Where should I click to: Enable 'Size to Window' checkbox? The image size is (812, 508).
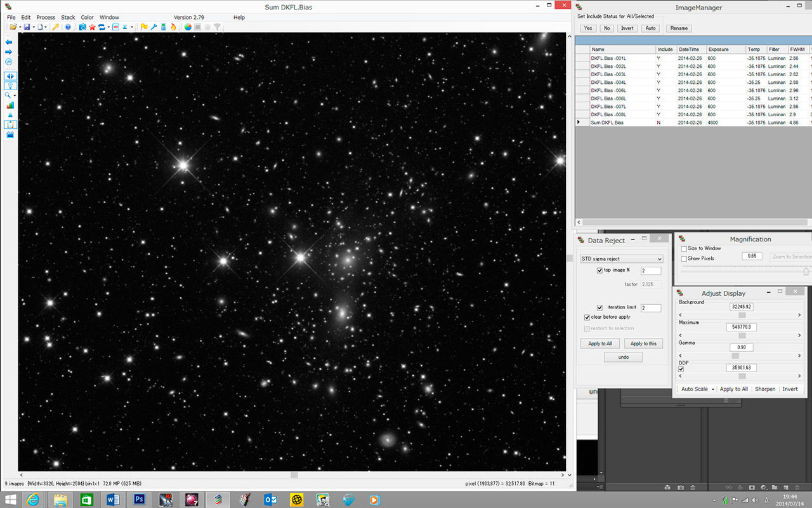(684, 248)
